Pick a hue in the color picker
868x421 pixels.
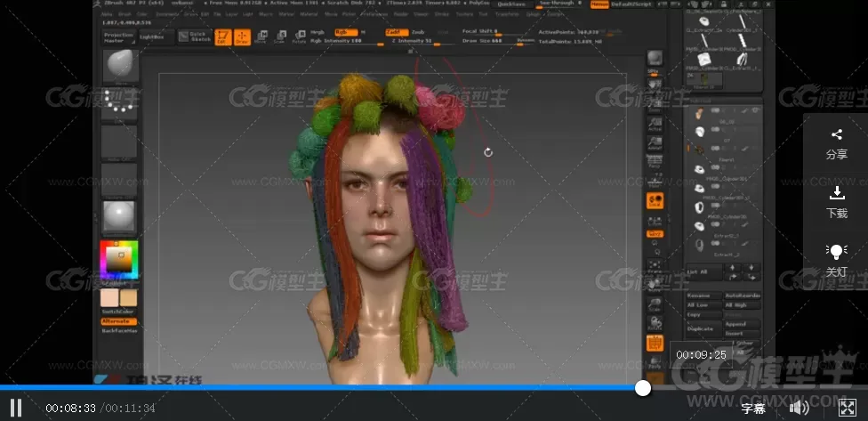(x=119, y=259)
